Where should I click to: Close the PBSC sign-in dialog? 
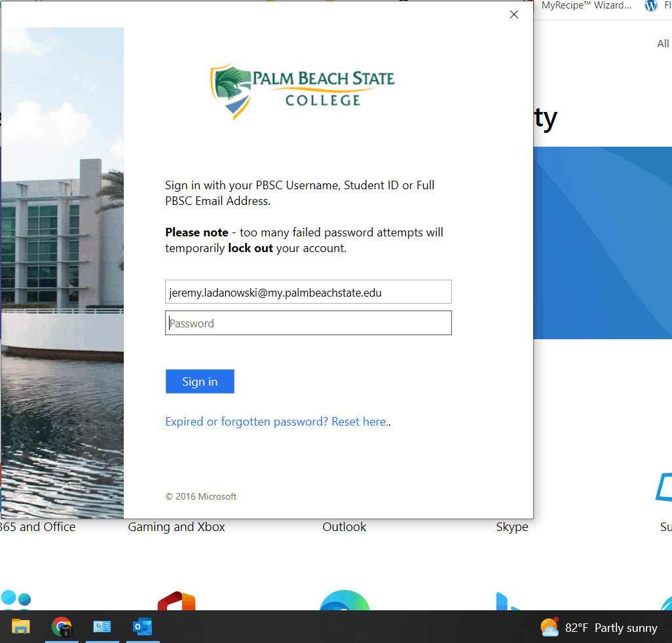coord(514,14)
